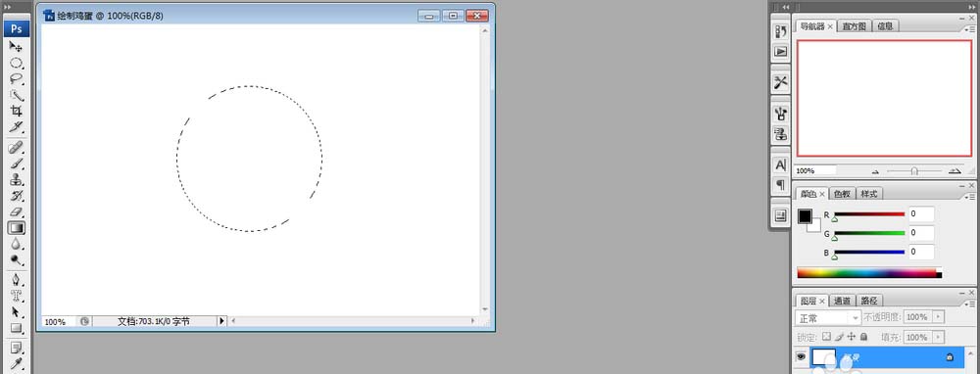
Task: Select the Notes tool
Action: coord(17,348)
